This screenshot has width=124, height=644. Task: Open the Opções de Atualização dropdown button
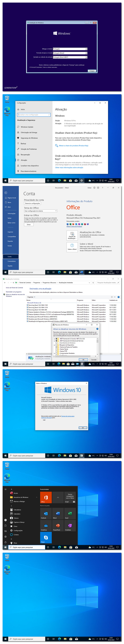[72, 235]
